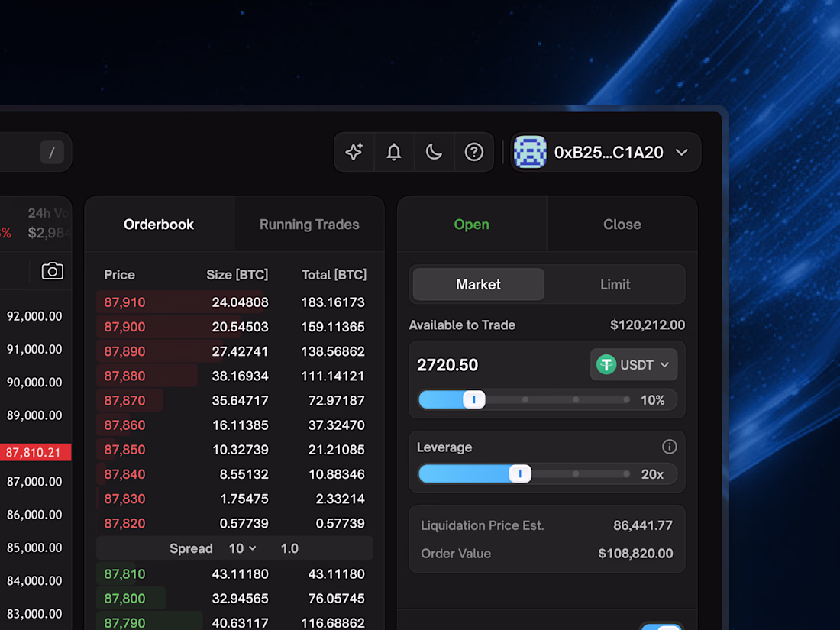Click the 20x leverage label
The height and width of the screenshot is (630, 840).
[652, 474]
